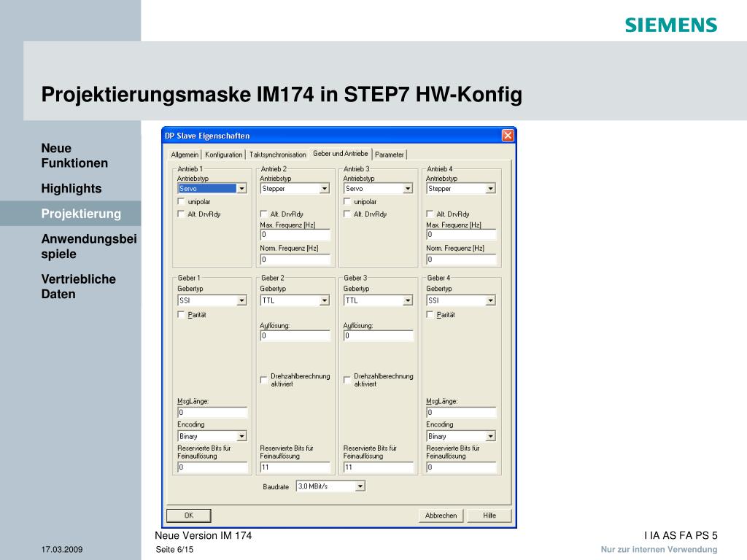Click Max. Frequenz field in Antrieb 2

pos(295,235)
